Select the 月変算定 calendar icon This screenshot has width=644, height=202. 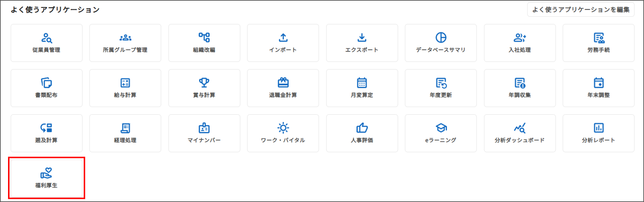point(361,88)
